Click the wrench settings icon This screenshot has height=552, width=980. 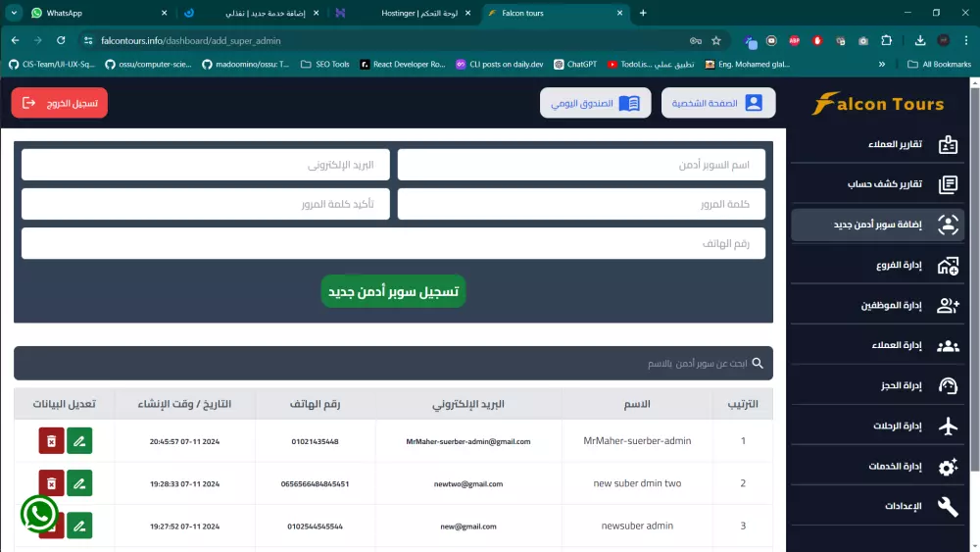(x=948, y=506)
